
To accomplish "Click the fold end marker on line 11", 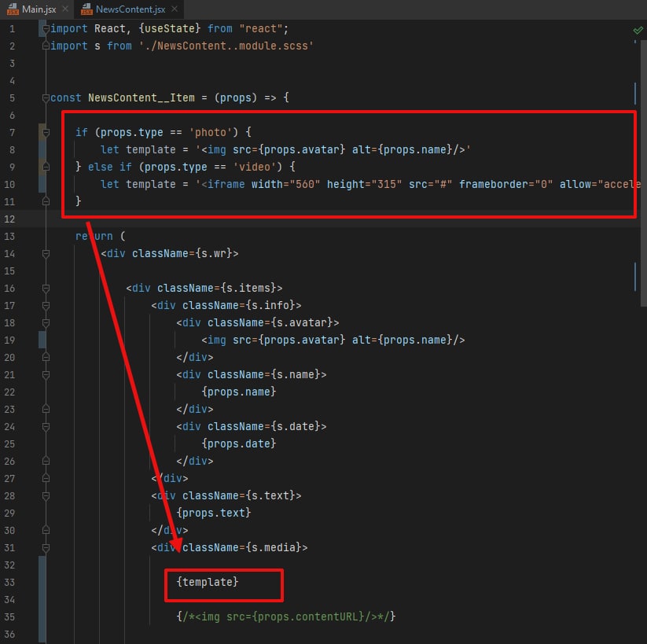I will (x=46, y=201).
